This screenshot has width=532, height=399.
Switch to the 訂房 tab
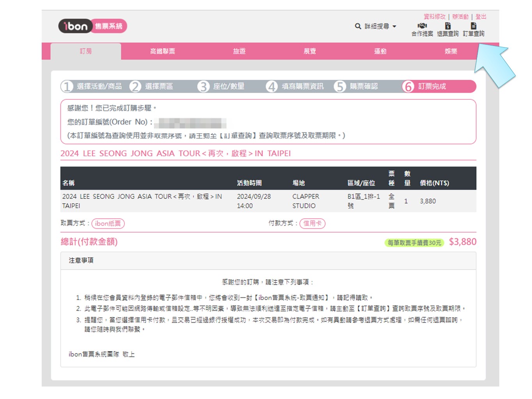(x=86, y=51)
